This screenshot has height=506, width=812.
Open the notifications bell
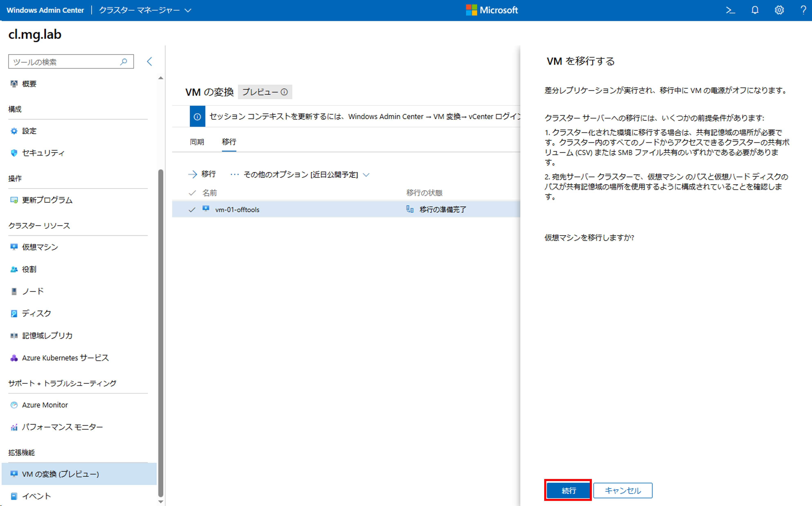coord(755,10)
